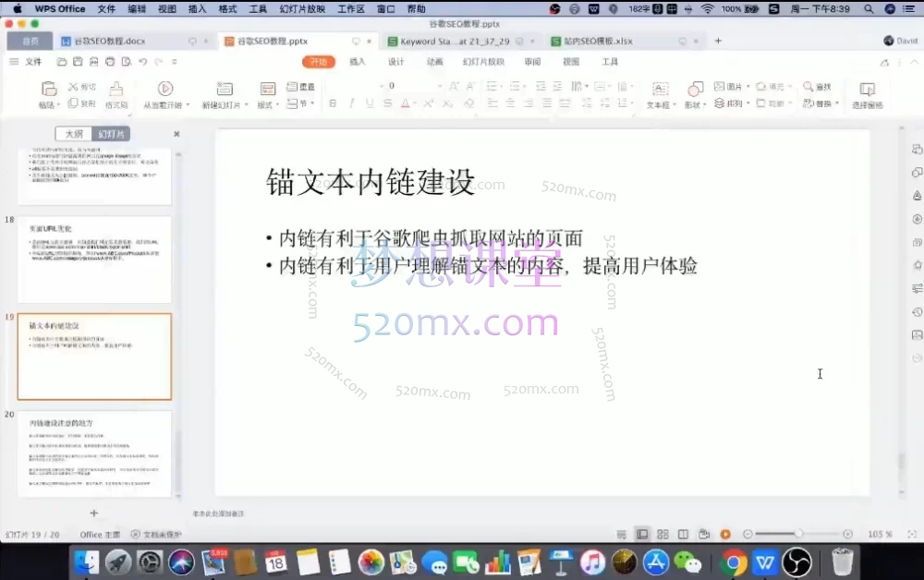Click the center align paragraph icon
Screen dimensions: 924x580
point(511,103)
